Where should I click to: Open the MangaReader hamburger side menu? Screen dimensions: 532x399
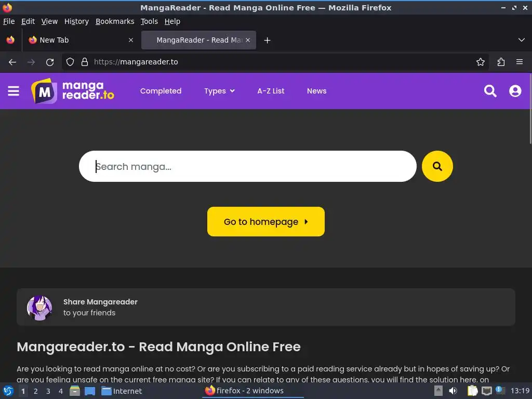[14, 91]
